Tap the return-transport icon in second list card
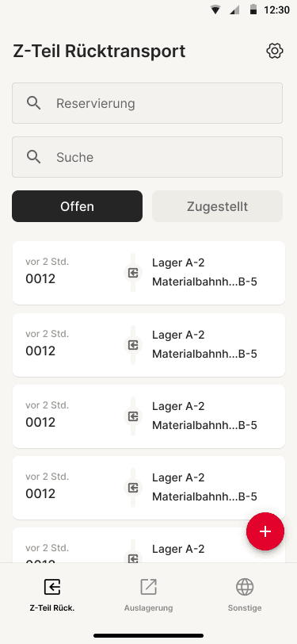The width and height of the screenshot is (297, 644). (133, 344)
